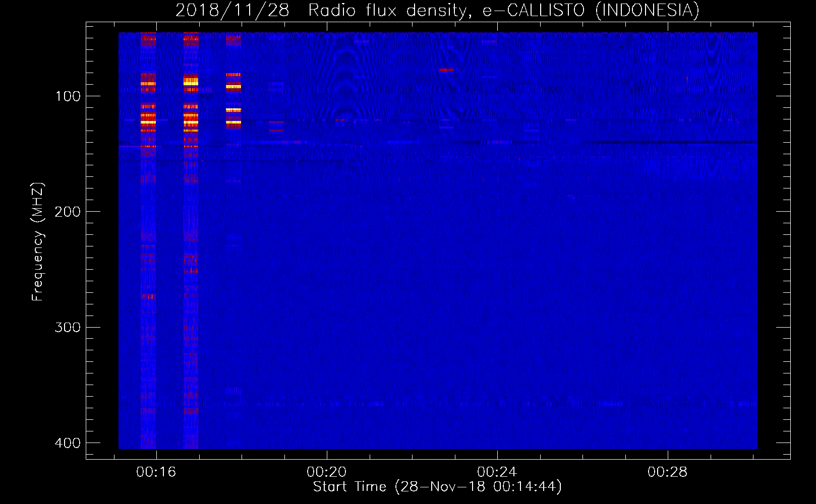816x504 pixels.
Task: Click the 'Frequency (MHZ)' y-axis label
Action: (38, 241)
